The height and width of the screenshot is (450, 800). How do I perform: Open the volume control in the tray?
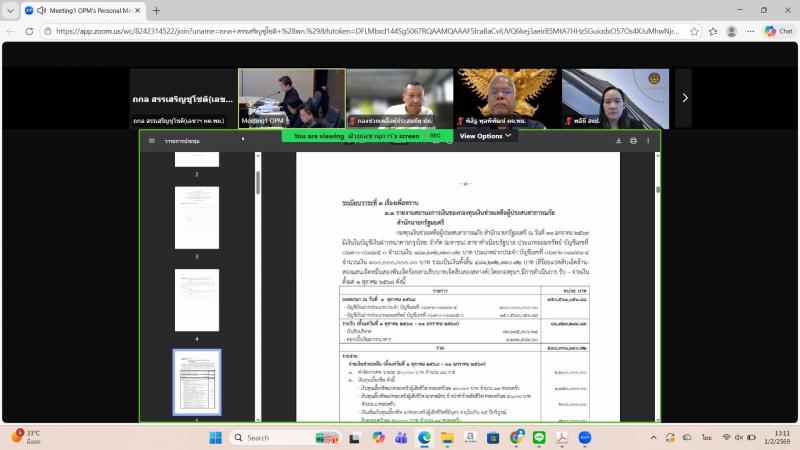pyautogui.click(x=738, y=438)
